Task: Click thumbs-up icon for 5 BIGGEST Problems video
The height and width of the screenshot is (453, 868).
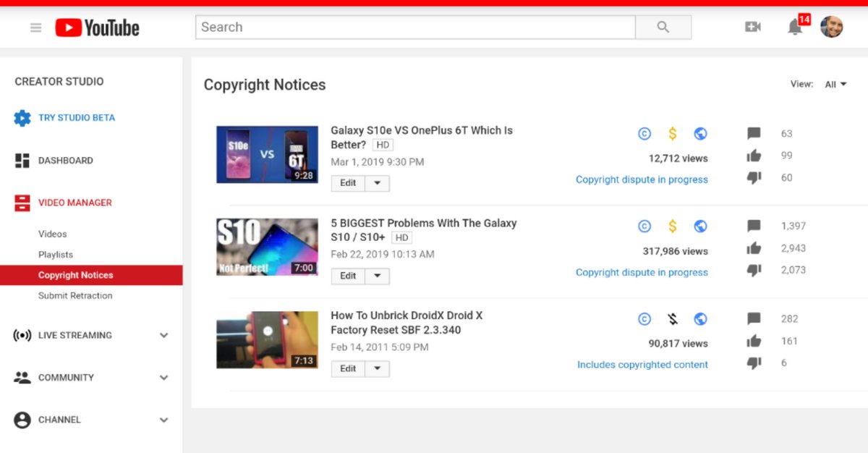Action: point(754,248)
